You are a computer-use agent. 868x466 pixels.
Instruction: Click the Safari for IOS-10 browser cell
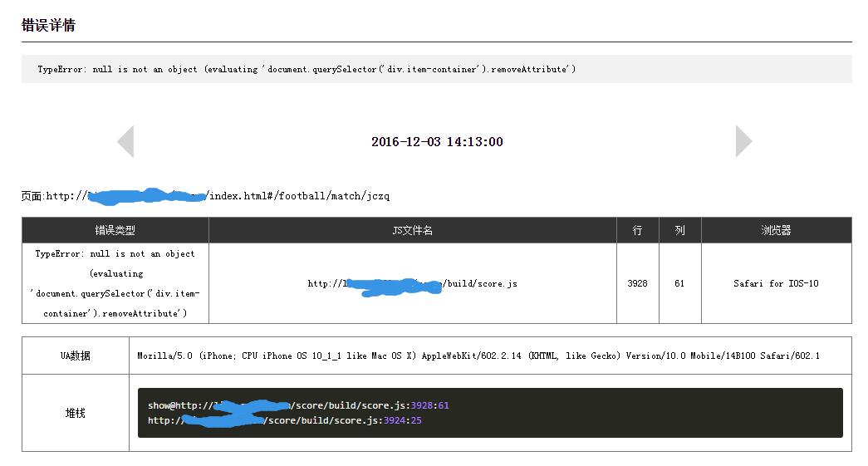(776, 283)
